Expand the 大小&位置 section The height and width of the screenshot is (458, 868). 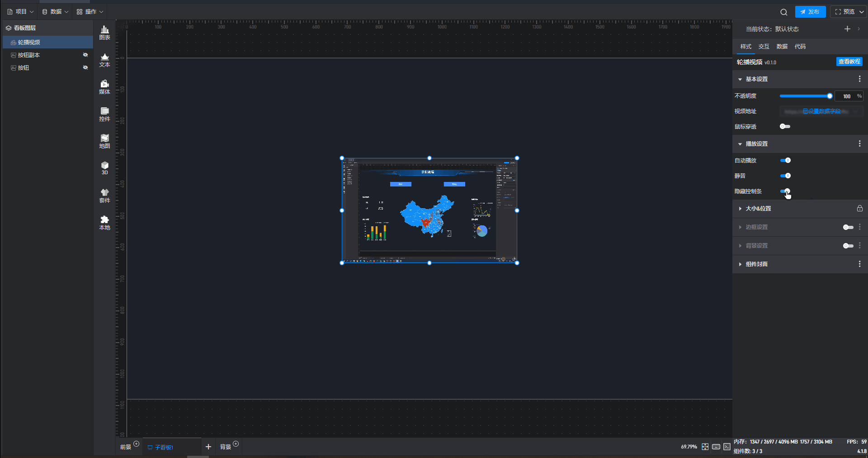click(x=758, y=209)
